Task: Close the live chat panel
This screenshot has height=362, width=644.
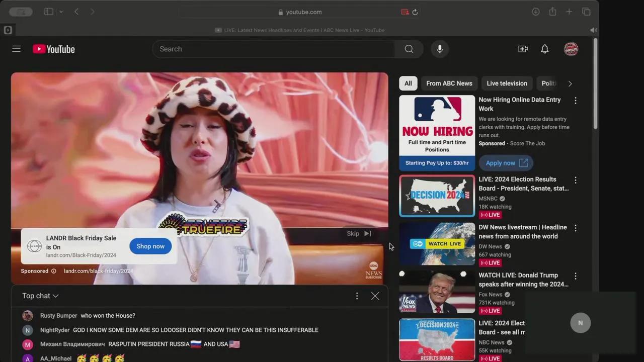Action: click(x=375, y=296)
